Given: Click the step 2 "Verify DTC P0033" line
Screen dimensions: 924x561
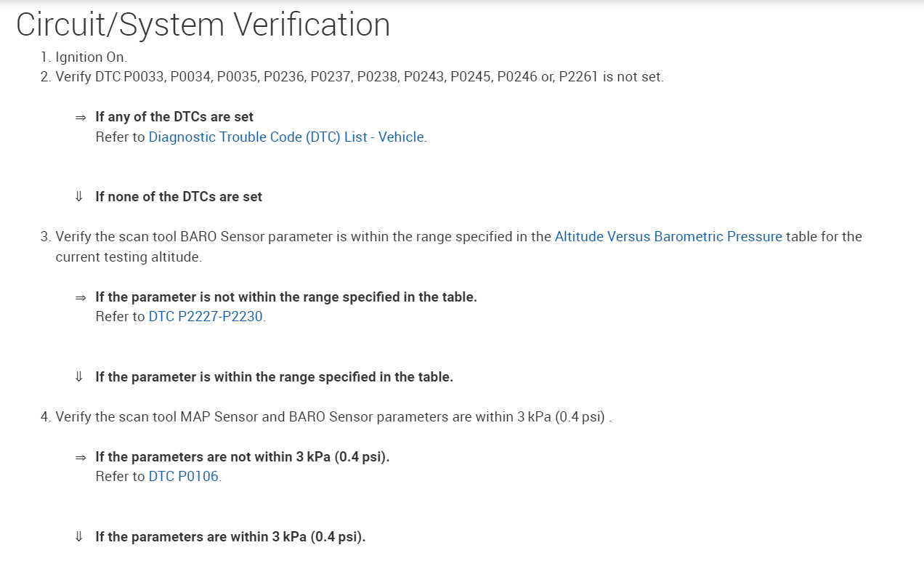Looking at the screenshot, I should coord(359,76).
